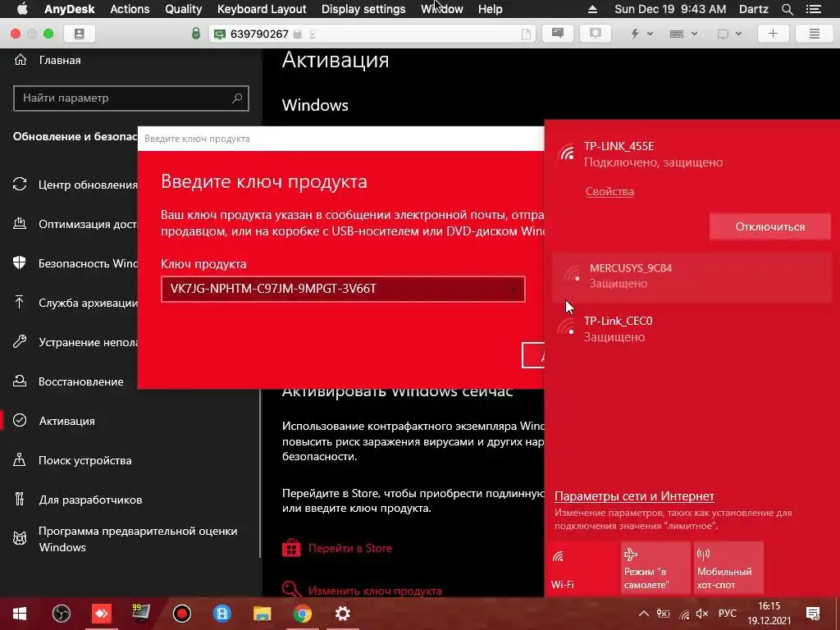840x630 pixels.
Task: Click the Wi-Fi tray icon
Action: tap(684, 614)
